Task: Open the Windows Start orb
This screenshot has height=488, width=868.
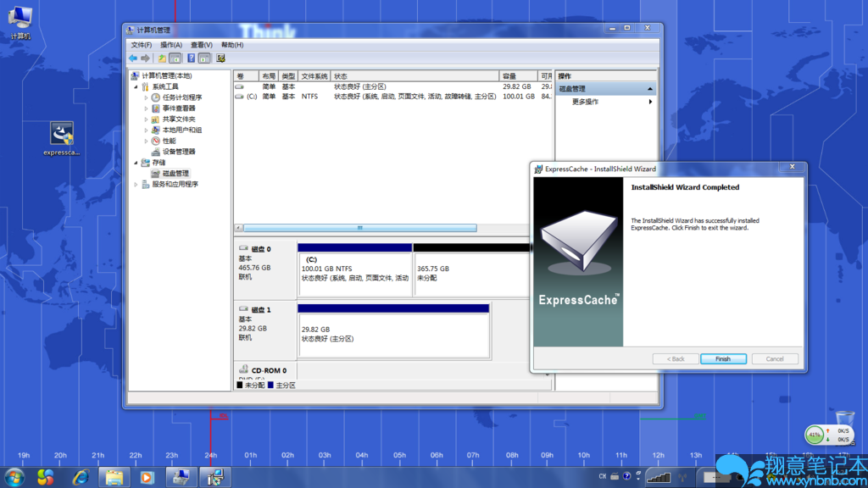Action: click(14, 477)
